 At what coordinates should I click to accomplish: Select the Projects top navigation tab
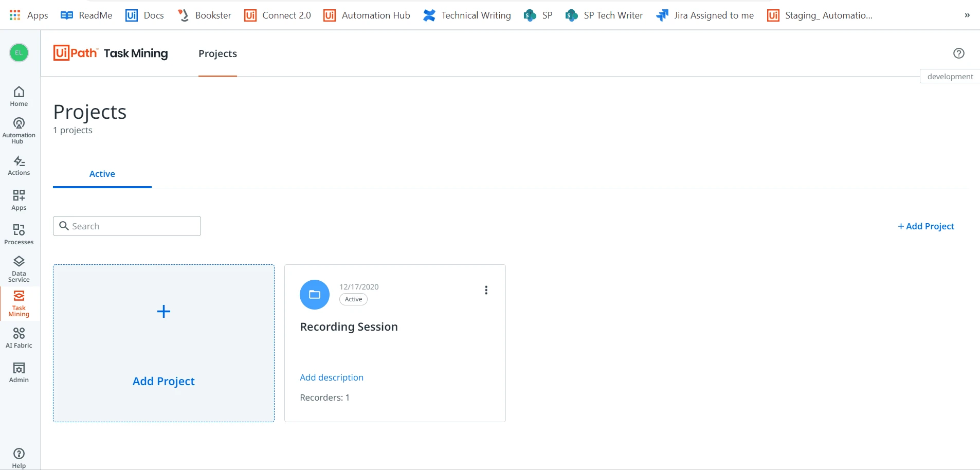pos(217,53)
